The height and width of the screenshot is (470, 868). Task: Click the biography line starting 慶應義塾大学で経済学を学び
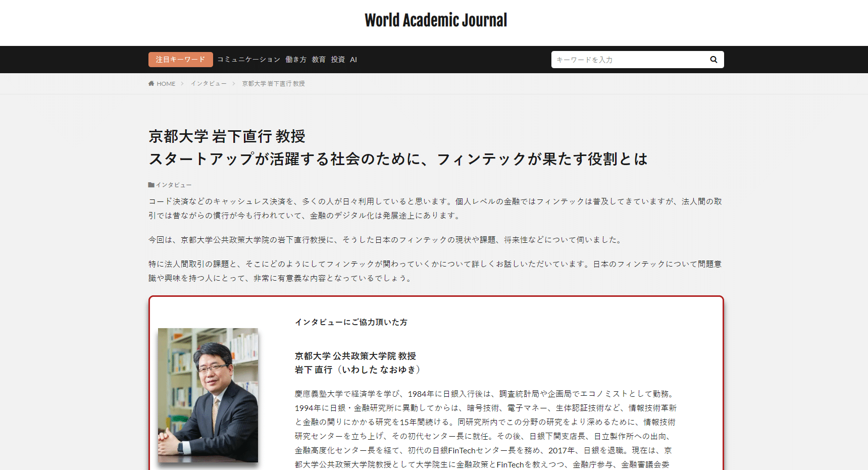(x=485, y=394)
